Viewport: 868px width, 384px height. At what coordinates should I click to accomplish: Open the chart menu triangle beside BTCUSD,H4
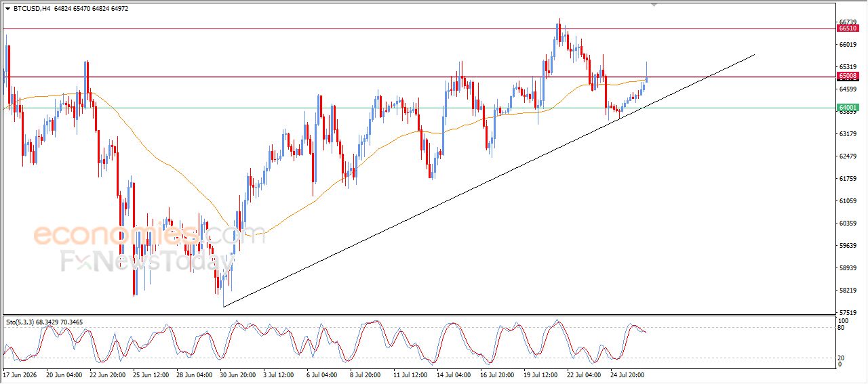[x=7, y=9]
